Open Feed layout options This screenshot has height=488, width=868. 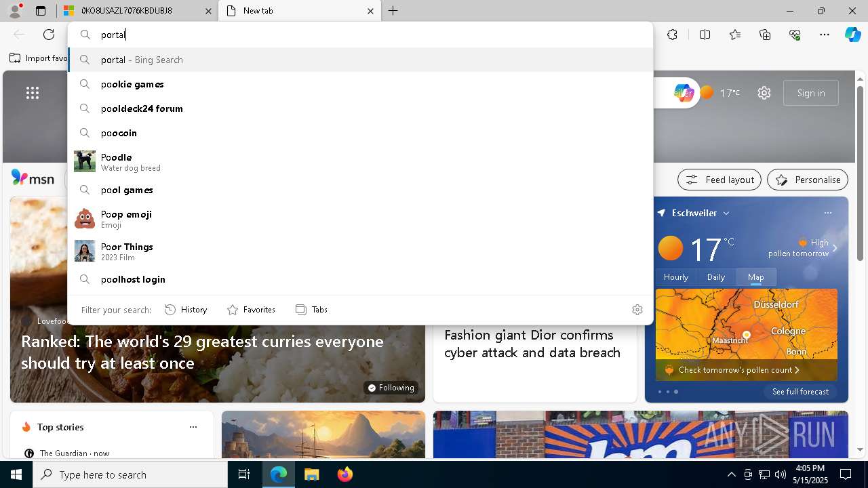coord(719,180)
